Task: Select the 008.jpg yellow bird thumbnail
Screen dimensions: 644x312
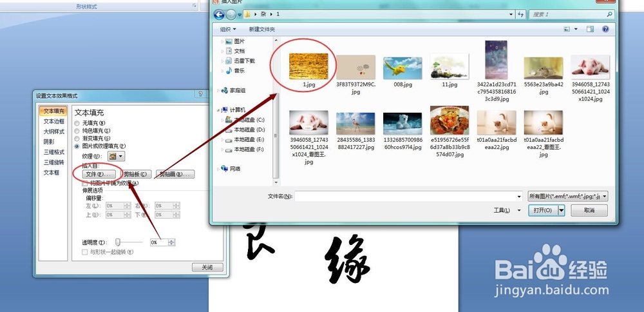Action: [402, 68]
